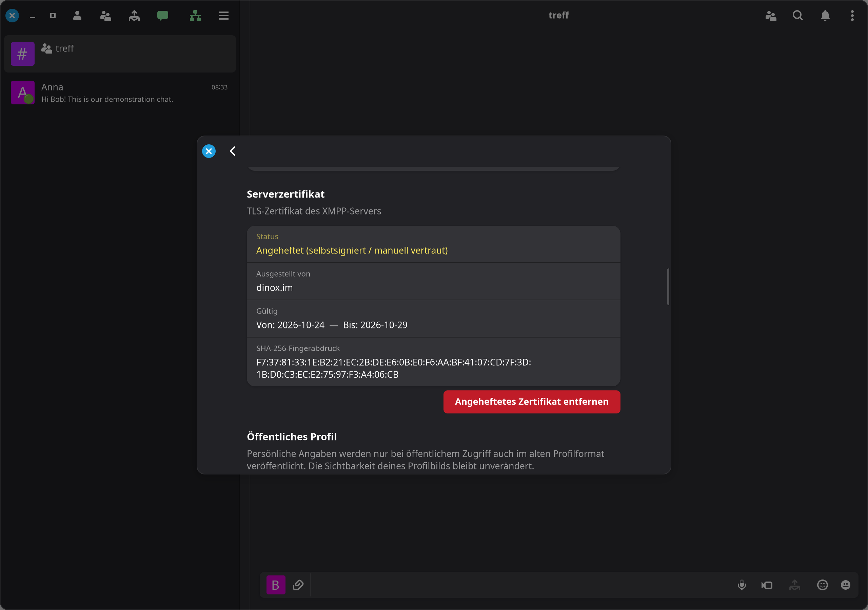Click the 'Angeheftet (selbstsigniert / manuell vertraut)' status

352,250
